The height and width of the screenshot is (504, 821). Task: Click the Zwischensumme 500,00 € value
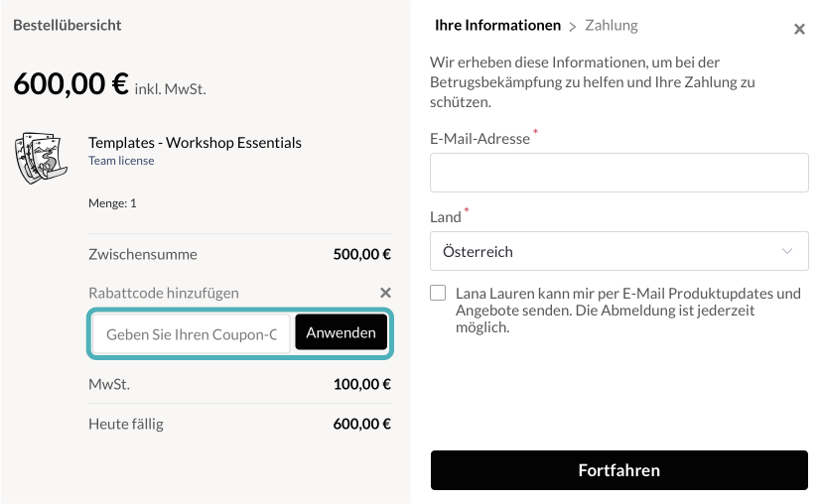click(x=361, y=254)
